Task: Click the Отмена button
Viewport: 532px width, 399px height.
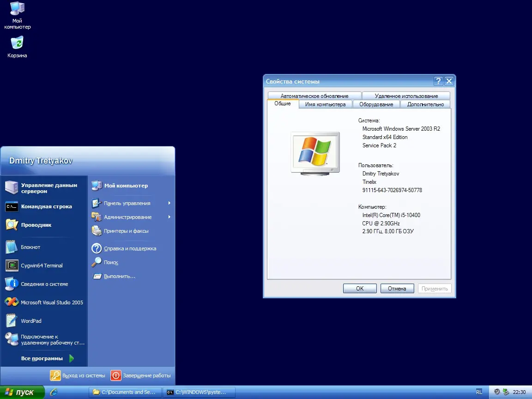Action: (397, 288)
